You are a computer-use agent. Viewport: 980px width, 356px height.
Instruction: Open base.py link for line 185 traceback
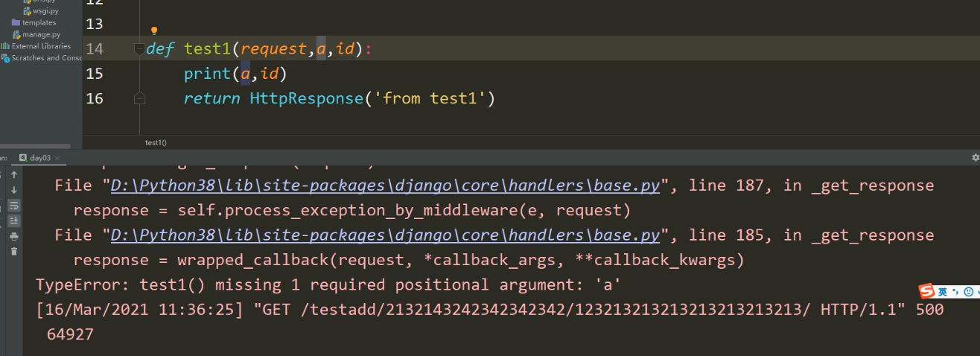pos(385,235)
